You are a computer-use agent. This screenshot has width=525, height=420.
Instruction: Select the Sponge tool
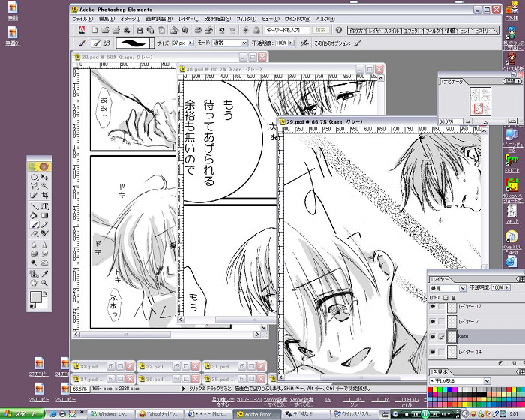click(34, 254)
